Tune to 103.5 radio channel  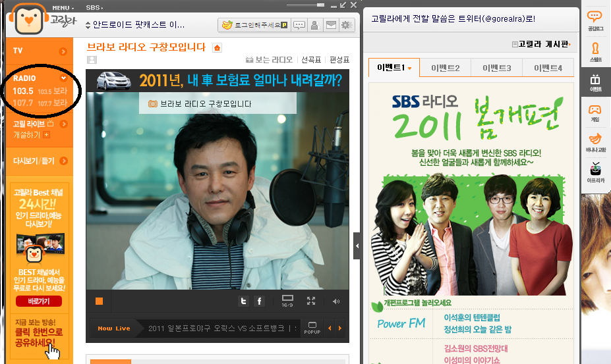23,91
